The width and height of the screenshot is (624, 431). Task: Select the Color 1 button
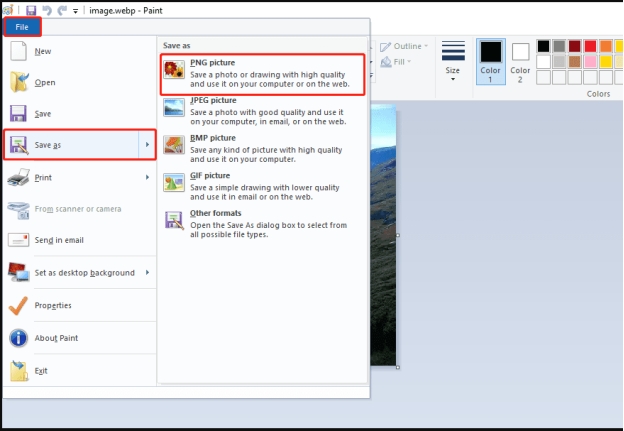tap(490, 62)
